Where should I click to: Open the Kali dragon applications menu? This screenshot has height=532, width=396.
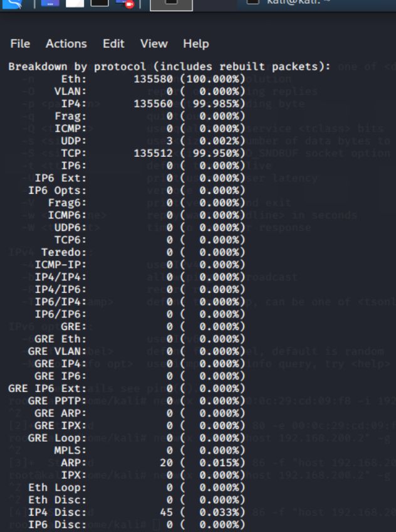[x=12, y=3]
